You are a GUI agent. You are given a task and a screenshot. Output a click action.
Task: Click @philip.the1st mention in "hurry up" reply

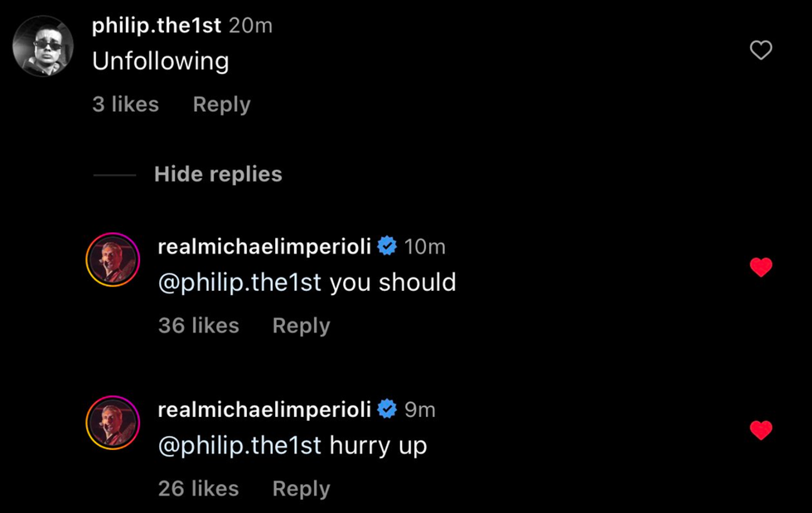(239, 446)
